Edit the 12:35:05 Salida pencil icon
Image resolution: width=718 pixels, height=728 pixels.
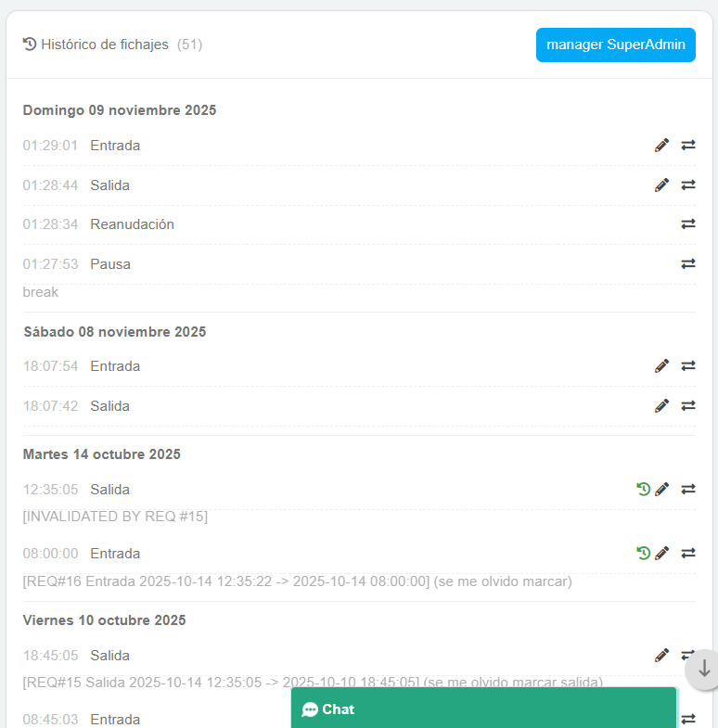[661, 490]
